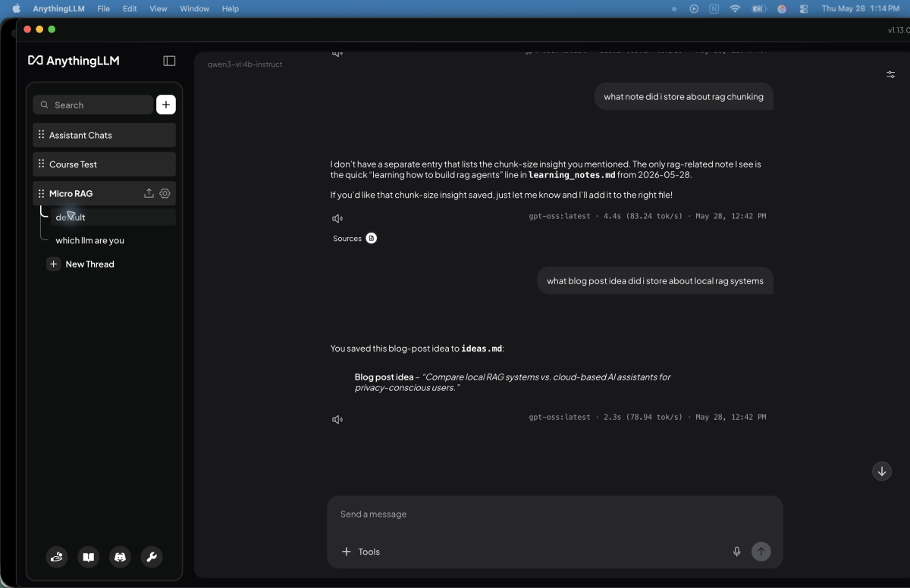Open Apple menu in menu bar
The height and width of the screenshot is (588, 910).
(x=16, y=8)
